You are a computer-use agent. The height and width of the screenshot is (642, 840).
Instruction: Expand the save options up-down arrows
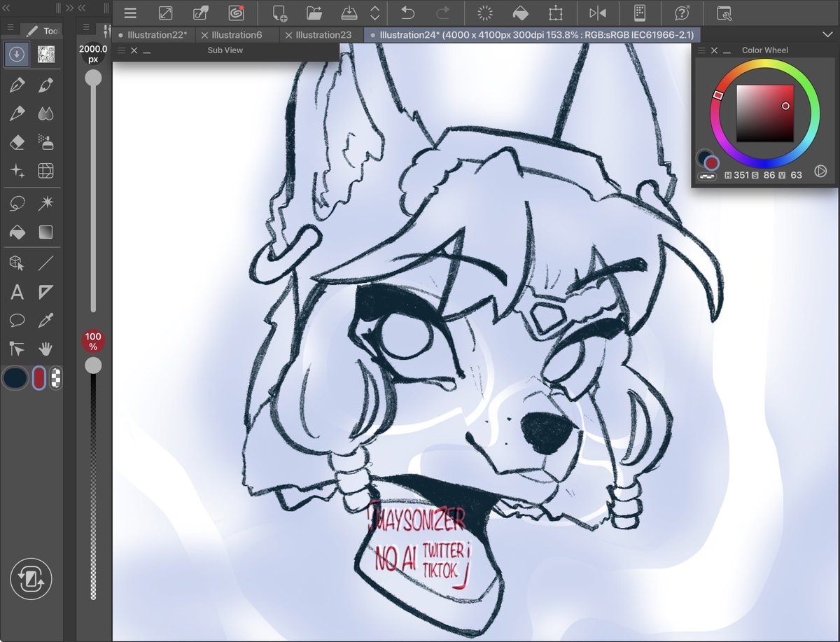point(375,13)
